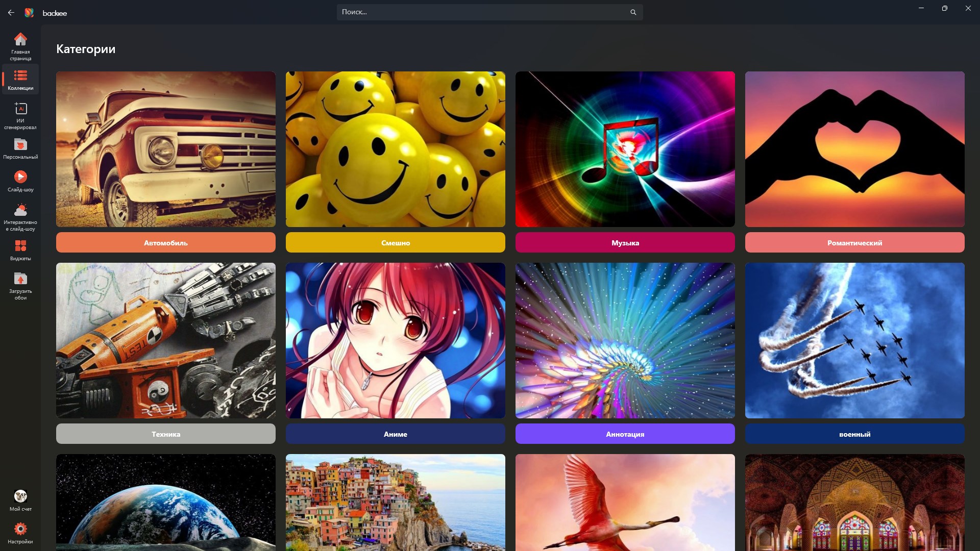Viewport: 980px width, 551px height.
Task: Select the colorful music note thumbnail
Action: pyautogui.click(x=625, y=149)
